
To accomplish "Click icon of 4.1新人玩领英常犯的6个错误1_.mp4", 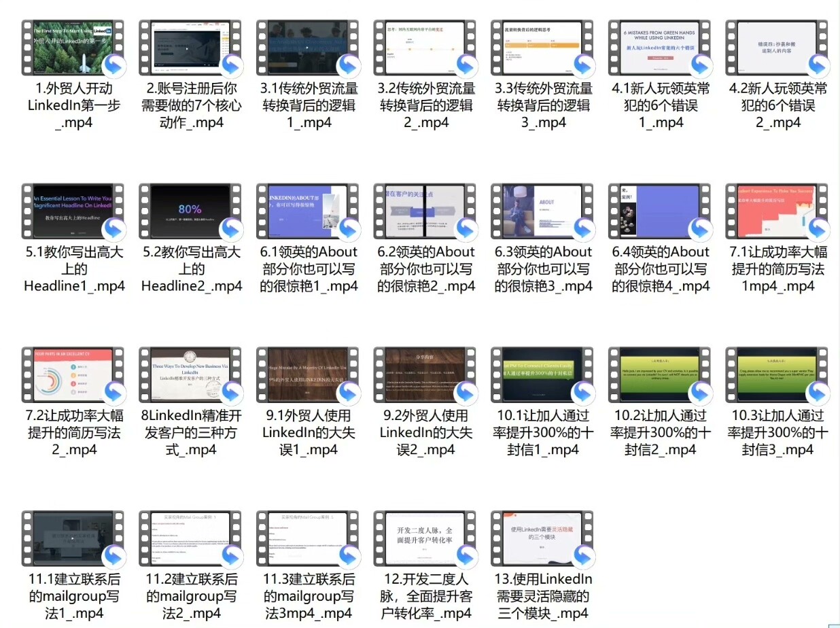I will point(660,47).
